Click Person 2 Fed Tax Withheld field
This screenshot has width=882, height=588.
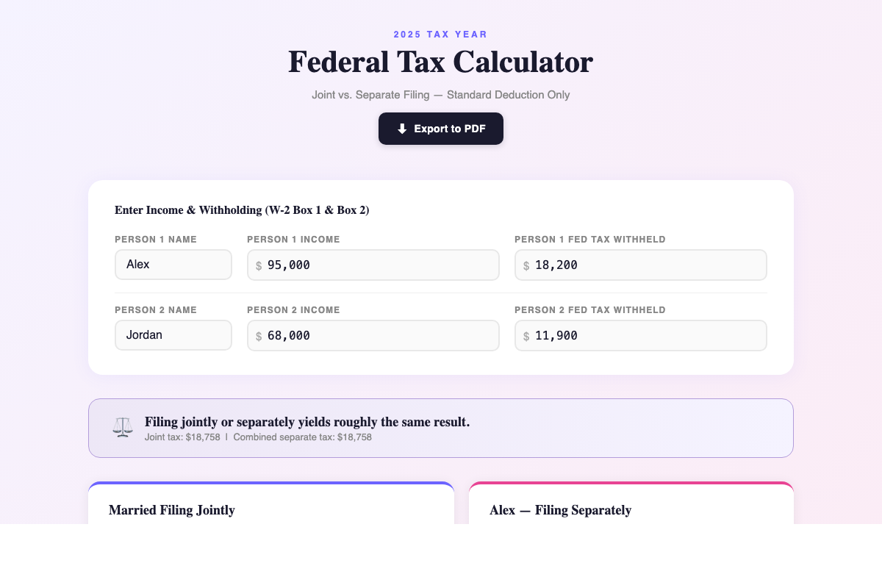click(640, 335)
